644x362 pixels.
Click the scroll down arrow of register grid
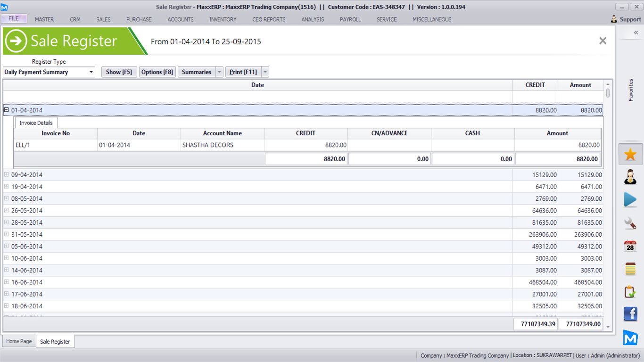pyautogui.click(x=608, y=327)
